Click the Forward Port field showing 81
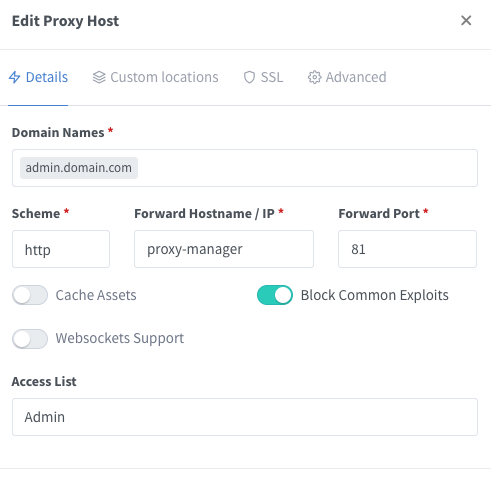This screenshot has width=491, height=480. click(x=407, y=249)
